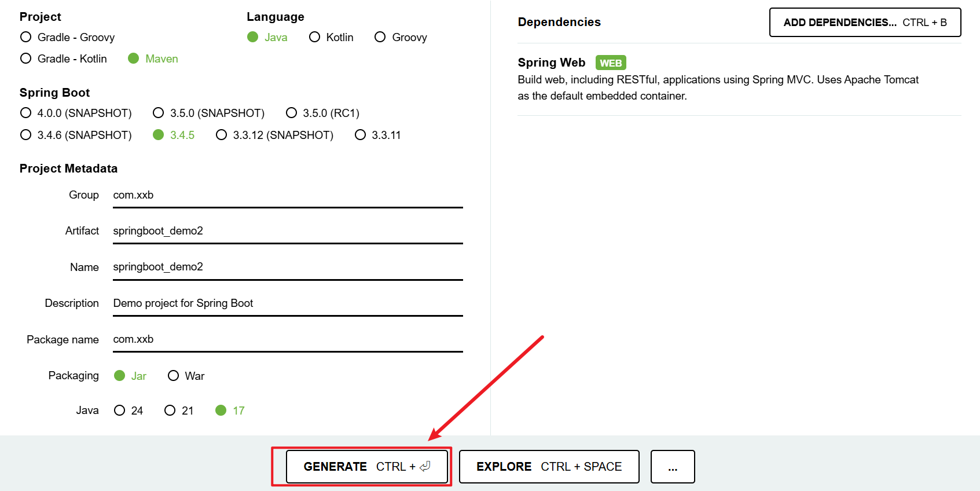This screenshot has height=491, width=980.
Task: Select Java as language
Action: click(x=267, y=37)
